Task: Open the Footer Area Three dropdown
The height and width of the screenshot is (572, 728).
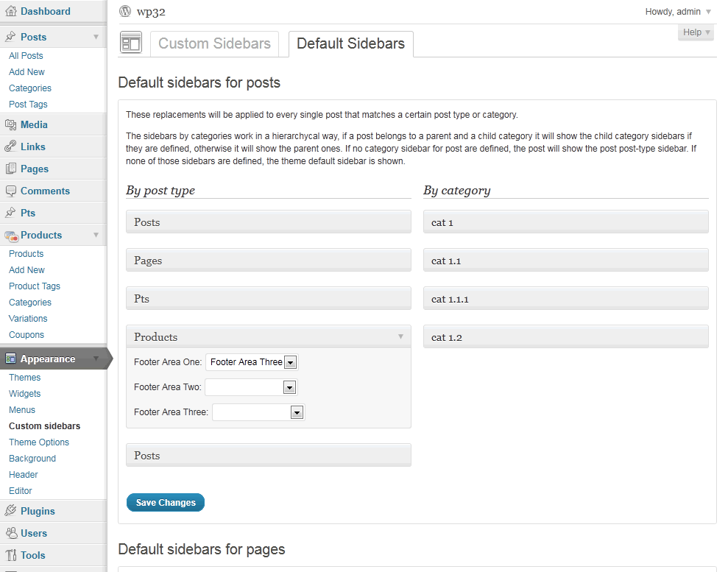Action: tap(258, 412)
